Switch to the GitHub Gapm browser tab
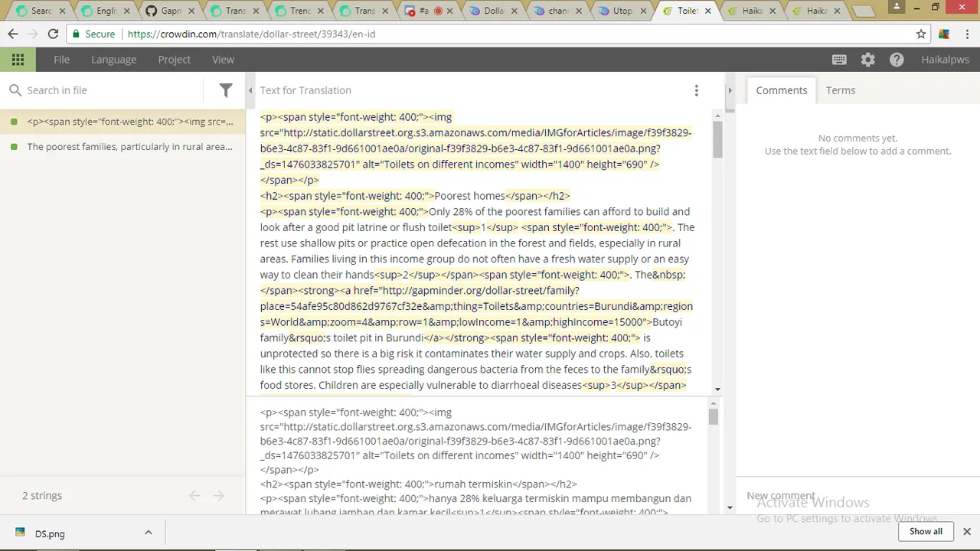The width and height of the screenshot is (980, 551). tap(171, 11)
